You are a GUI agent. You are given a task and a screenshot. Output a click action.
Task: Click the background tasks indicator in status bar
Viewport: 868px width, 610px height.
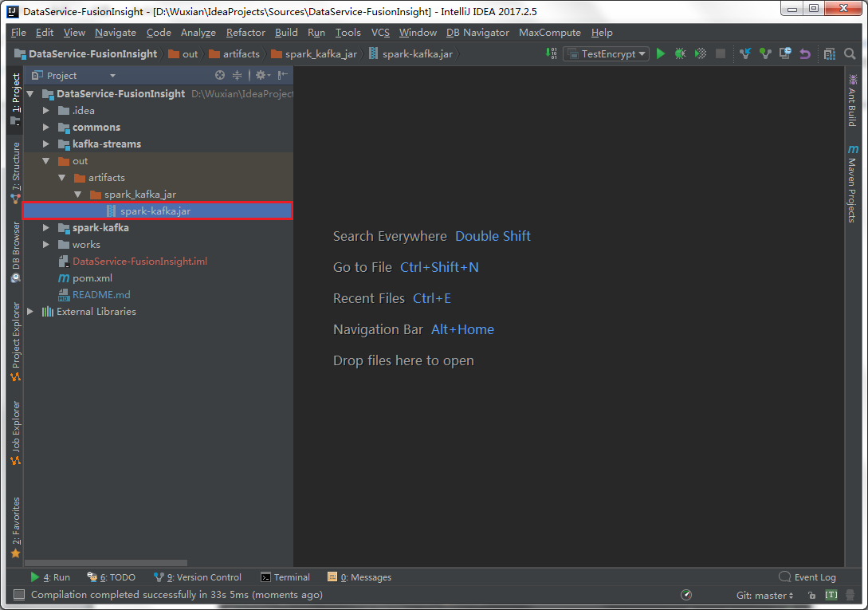pos(686,595)
